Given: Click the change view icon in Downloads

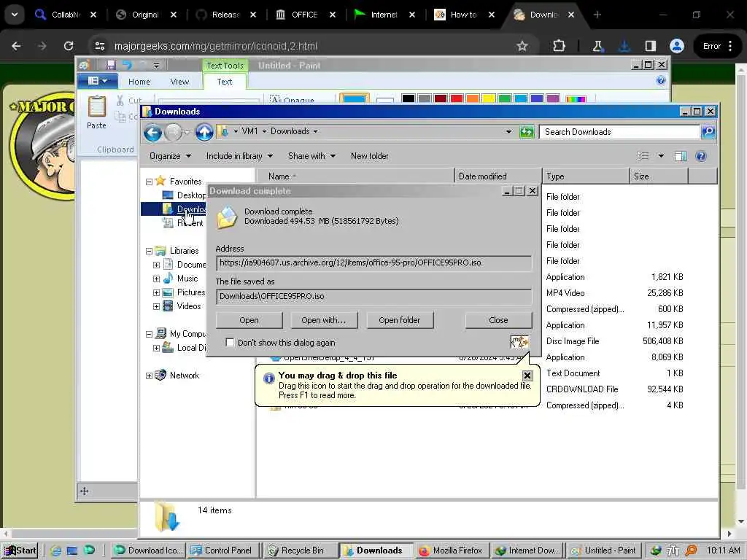Looking at the screenshot, I should point(643,156).
